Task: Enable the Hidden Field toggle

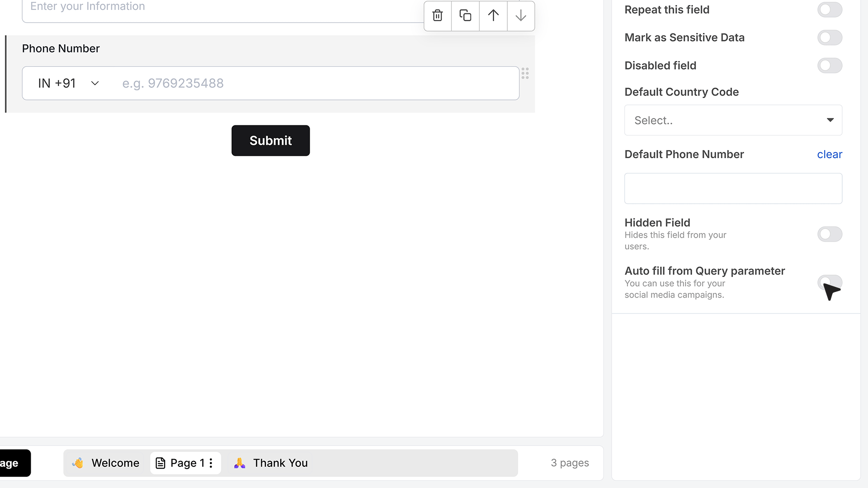Action: coord(830,234)
